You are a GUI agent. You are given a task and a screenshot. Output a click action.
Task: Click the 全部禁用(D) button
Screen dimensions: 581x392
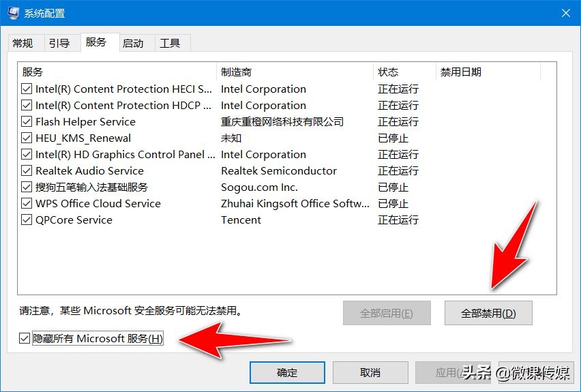coord(488,313)
